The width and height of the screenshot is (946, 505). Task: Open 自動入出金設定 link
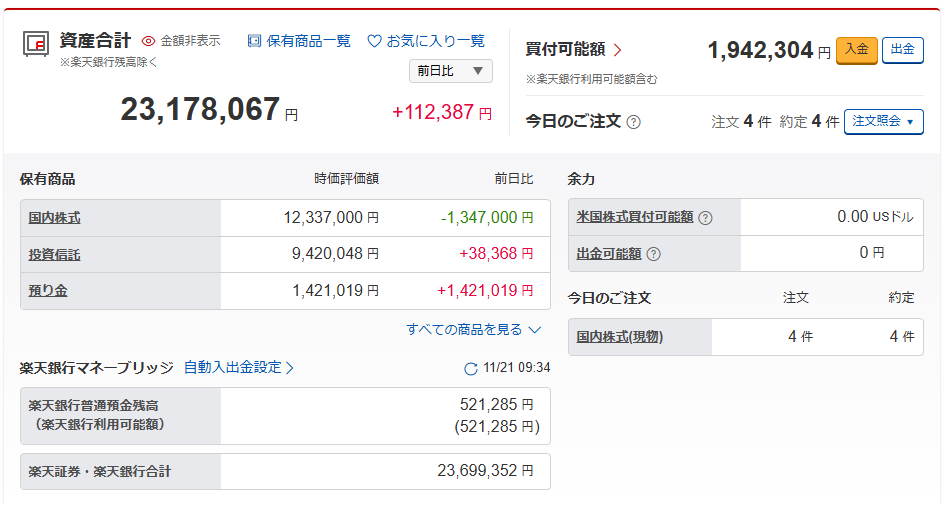pos(239,367)
